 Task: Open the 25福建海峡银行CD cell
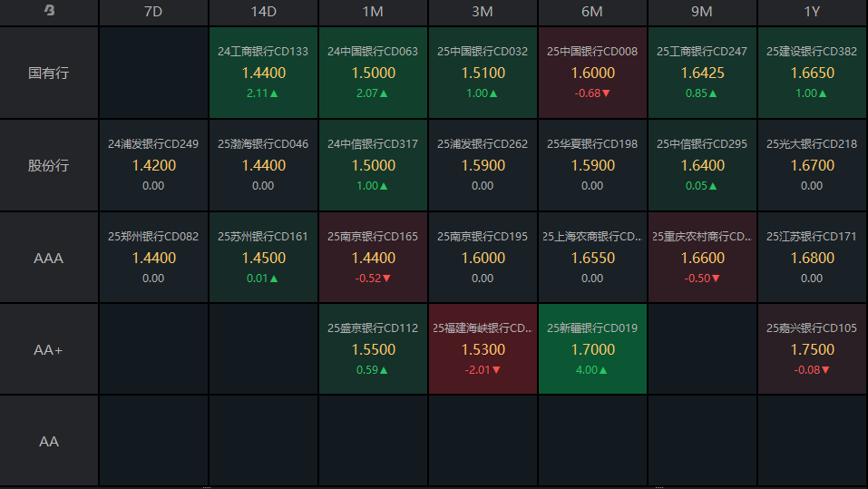pos(483,349)
